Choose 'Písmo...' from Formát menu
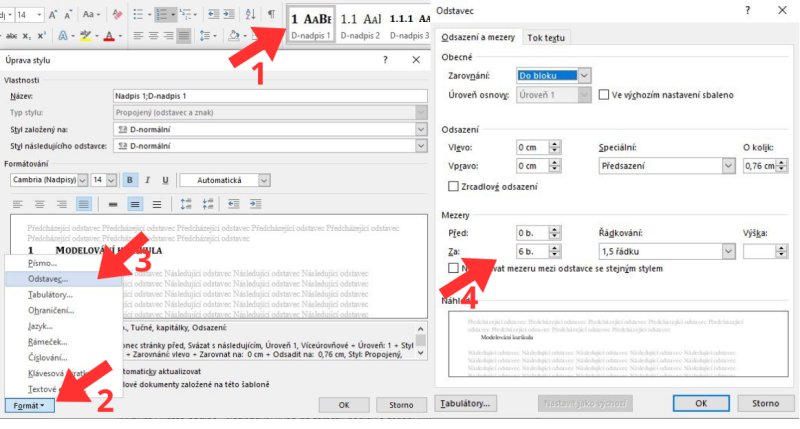 [42, 263]
